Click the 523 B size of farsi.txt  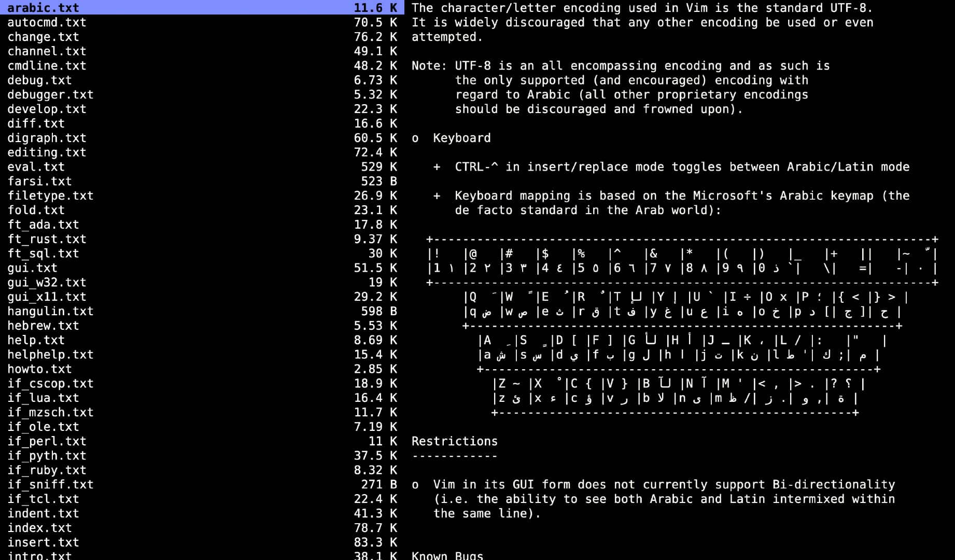(x=379, y=181)
